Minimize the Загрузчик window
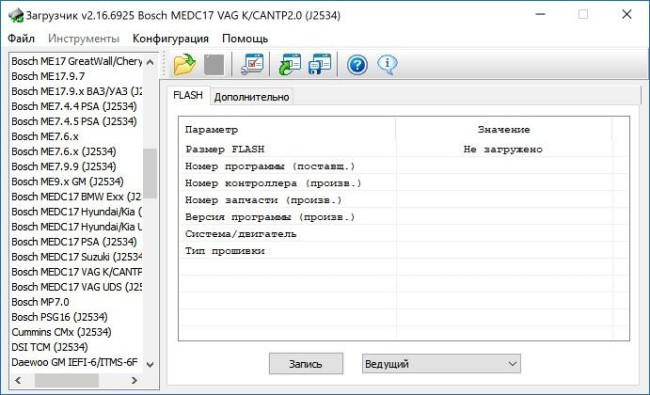The width and height of the screenshot is (650, 395). [x=540, y=15]
